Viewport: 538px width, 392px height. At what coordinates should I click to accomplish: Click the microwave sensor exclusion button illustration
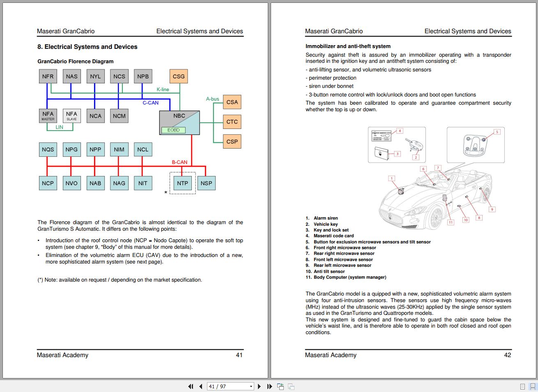pos(476,145)
